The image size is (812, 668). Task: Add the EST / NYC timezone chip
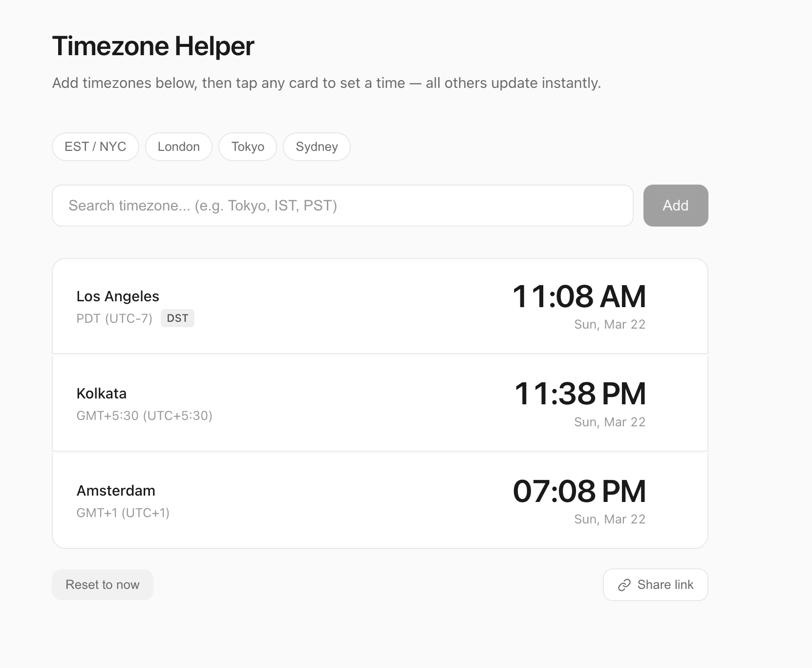point(95,146)
